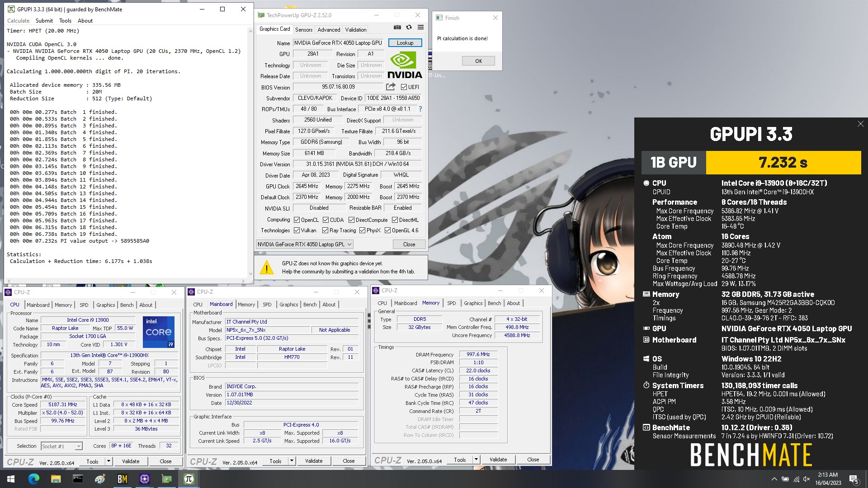The width and height of the screenshot is (868, 488).
Task: Toggle the OpenGL 4.6 checkbox
Action: [x=387, y=230]
